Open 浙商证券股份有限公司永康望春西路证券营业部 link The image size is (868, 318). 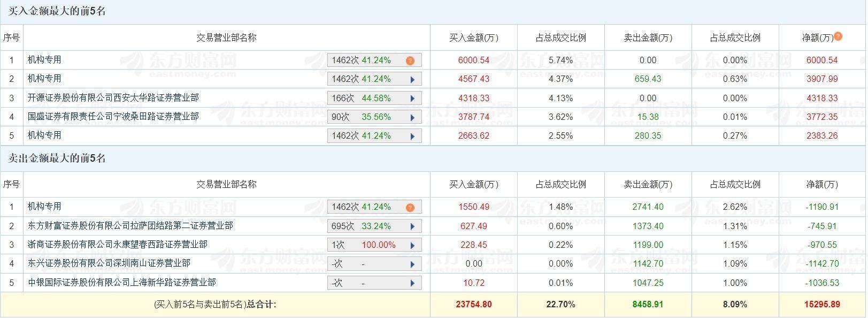118,245
